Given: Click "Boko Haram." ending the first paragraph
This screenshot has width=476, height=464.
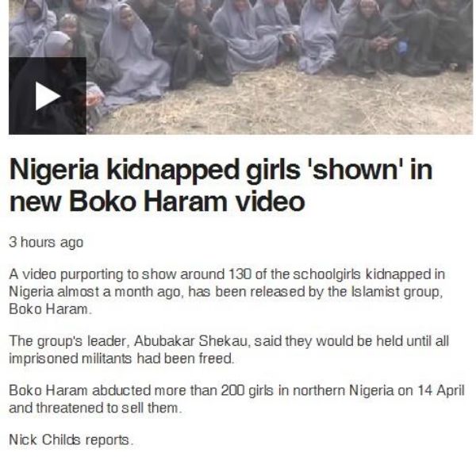Looking at the screenshot, I should coord(50,309).
